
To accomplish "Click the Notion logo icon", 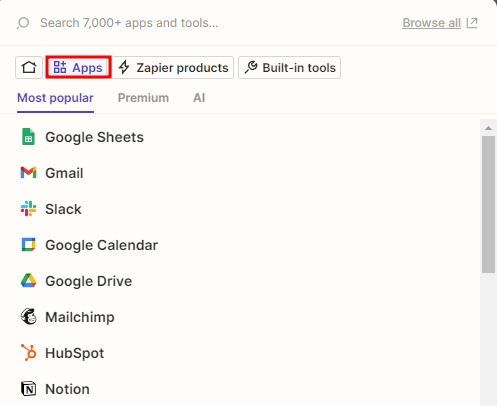I will click(28, 389).
